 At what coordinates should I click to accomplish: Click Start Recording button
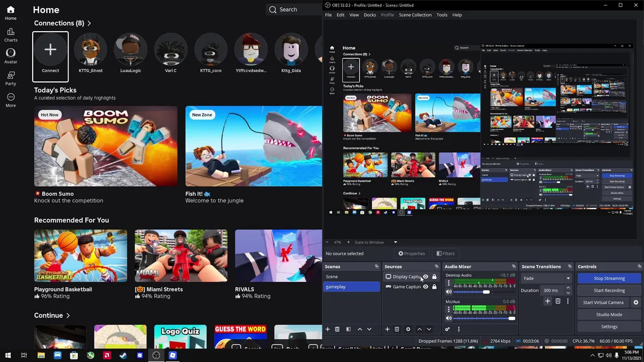(609, 291)
